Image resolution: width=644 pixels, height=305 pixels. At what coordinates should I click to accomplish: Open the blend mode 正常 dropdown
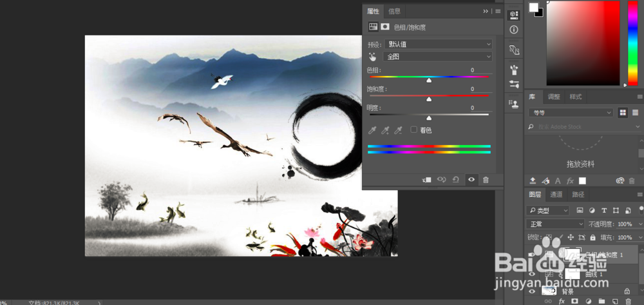(555, 224)
